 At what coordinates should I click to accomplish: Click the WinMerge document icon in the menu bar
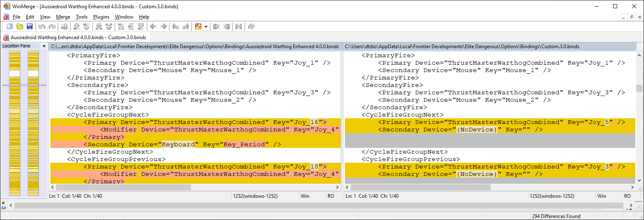pyautogui.click(x=6, y=17)
